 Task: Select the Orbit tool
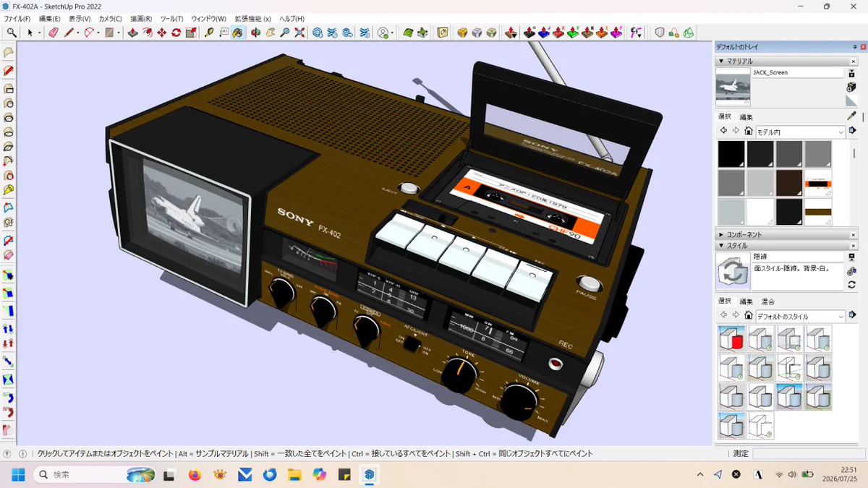(255, 33)
